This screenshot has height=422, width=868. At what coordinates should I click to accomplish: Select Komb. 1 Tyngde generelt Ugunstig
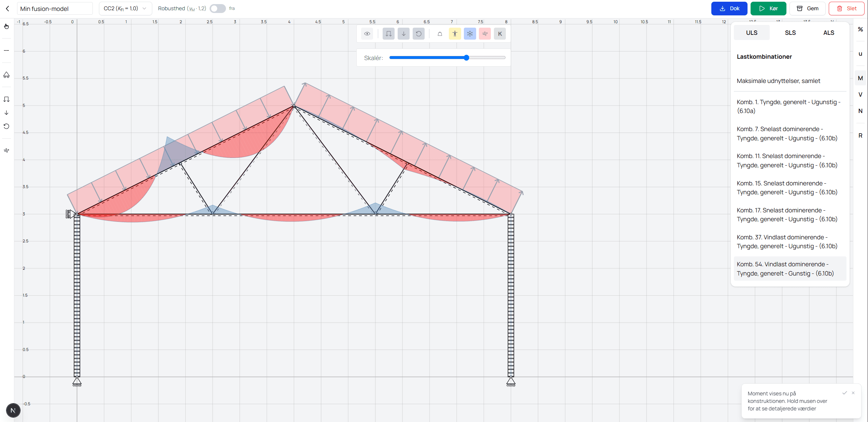pos(789,106)
